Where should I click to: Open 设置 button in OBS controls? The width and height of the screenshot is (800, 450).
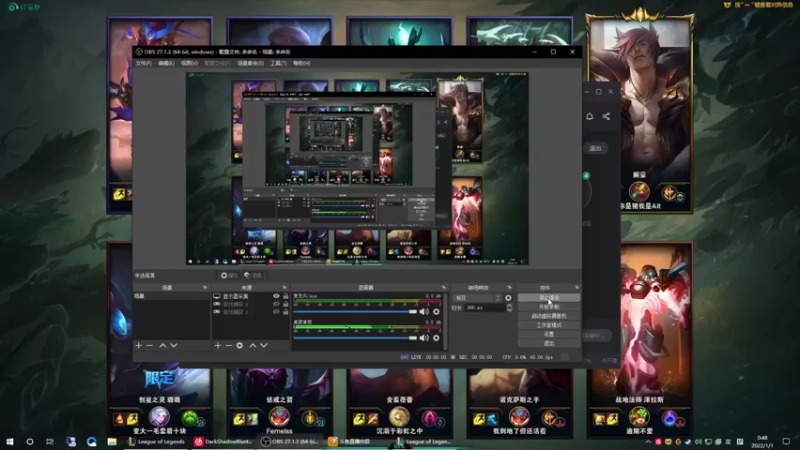[549, 334]
